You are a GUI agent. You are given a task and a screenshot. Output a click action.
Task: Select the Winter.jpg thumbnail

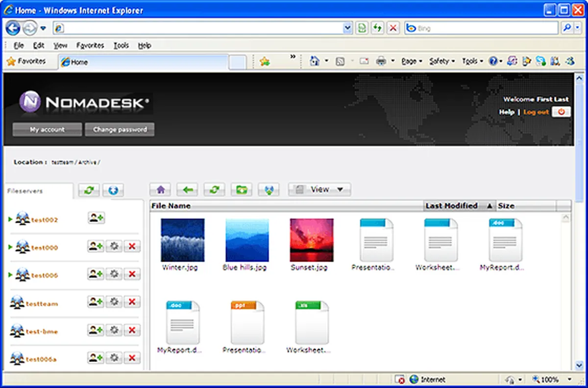click(182, 240)
